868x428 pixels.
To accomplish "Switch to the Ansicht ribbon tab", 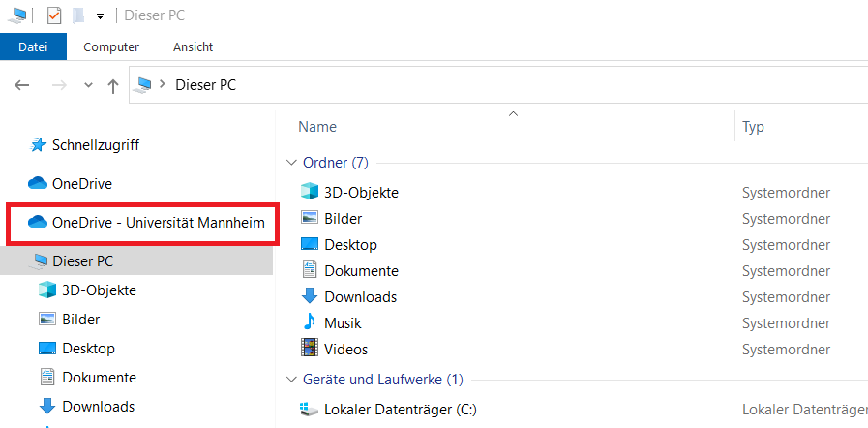I will coord(193,47).
